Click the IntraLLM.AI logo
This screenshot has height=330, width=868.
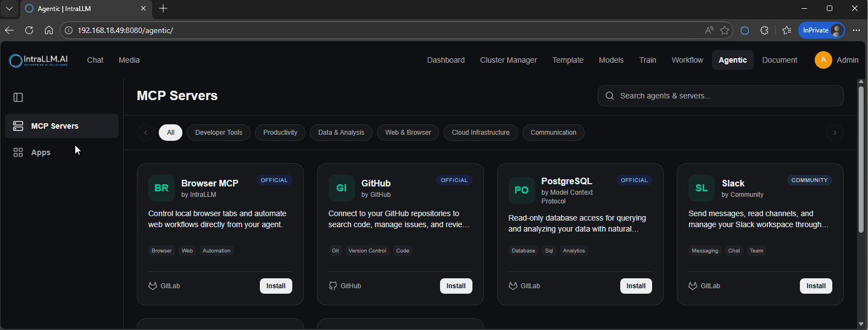click(38, 61)
